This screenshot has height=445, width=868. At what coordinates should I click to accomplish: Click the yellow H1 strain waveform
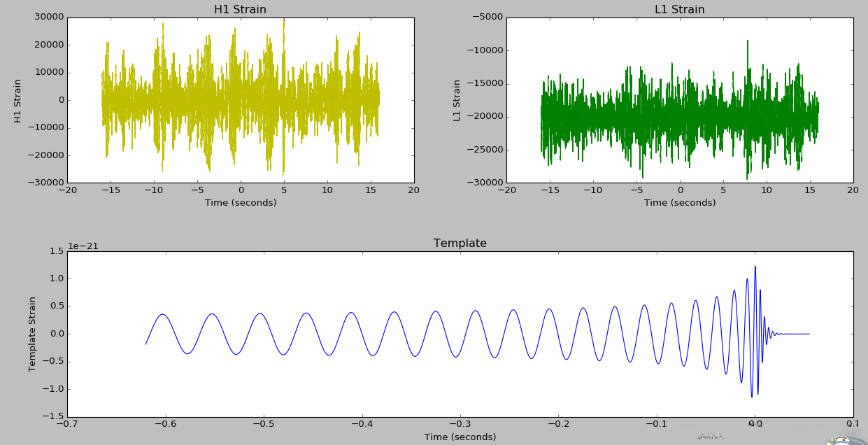[241, 99]
